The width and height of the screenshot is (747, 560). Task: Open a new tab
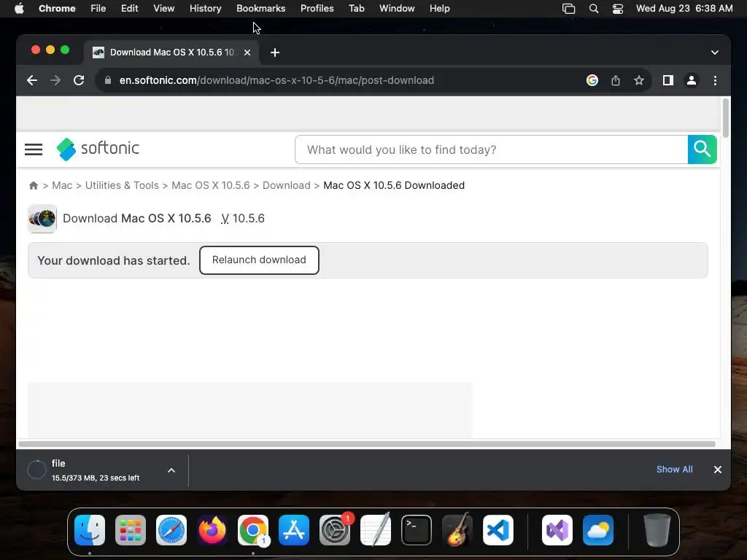[x=275, y=52]
